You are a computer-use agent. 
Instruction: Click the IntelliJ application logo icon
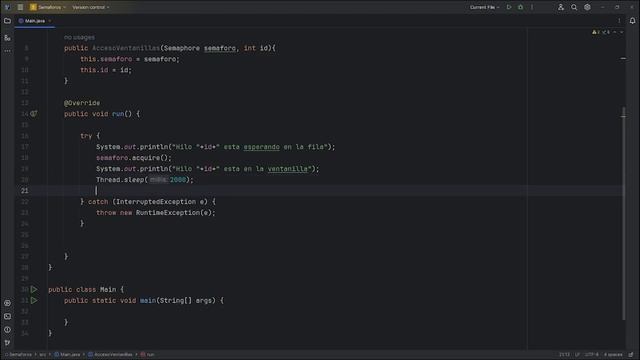click(x=7, y=7)
